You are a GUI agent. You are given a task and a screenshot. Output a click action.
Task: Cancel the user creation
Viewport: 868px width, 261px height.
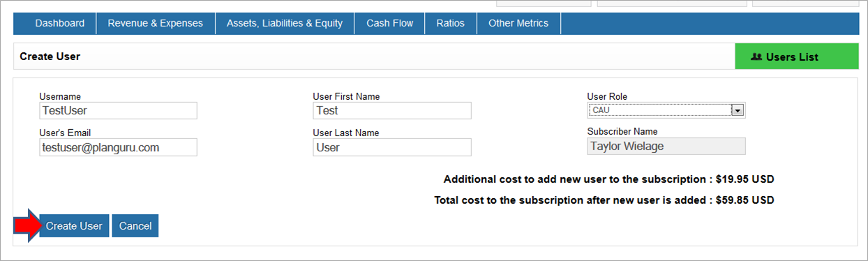click(x=135, y=226)
